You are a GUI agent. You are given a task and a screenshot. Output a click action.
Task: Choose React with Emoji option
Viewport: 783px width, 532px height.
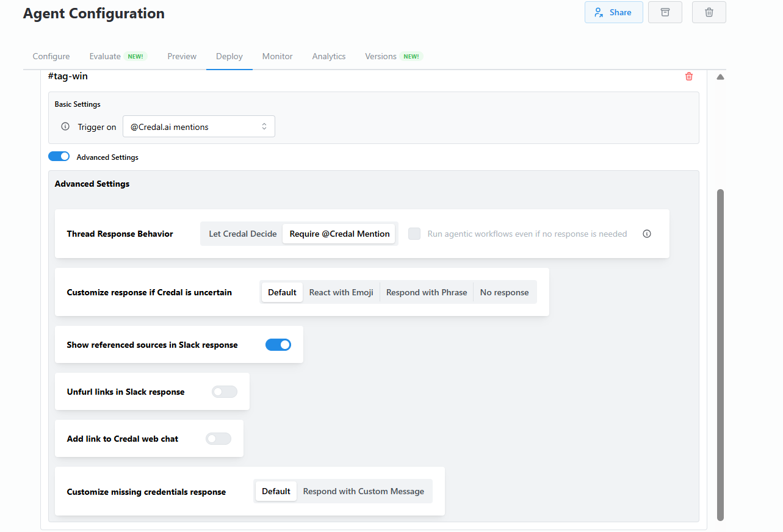pyautogui.click(x=341, y=292)
